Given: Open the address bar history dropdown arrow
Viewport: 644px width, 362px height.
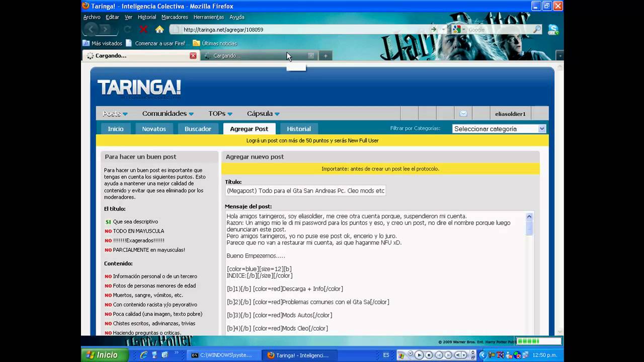Looking at the screenshot, I should pos(443,30).
